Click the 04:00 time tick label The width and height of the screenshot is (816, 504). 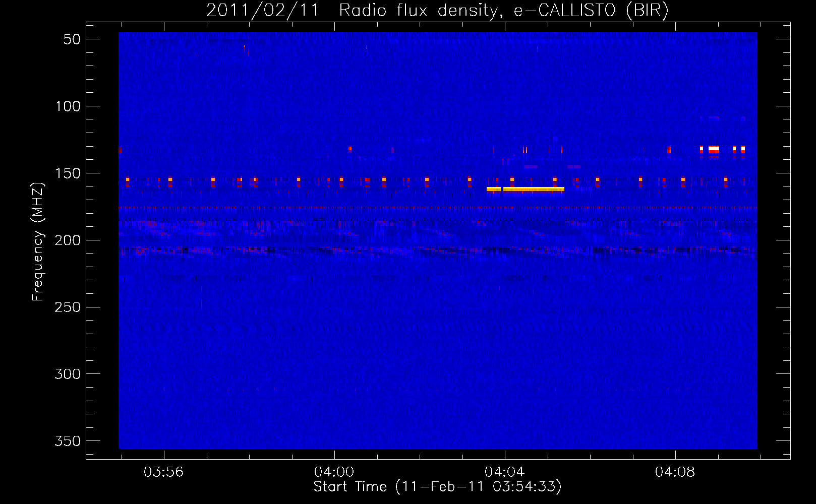[x=334, y=472]
